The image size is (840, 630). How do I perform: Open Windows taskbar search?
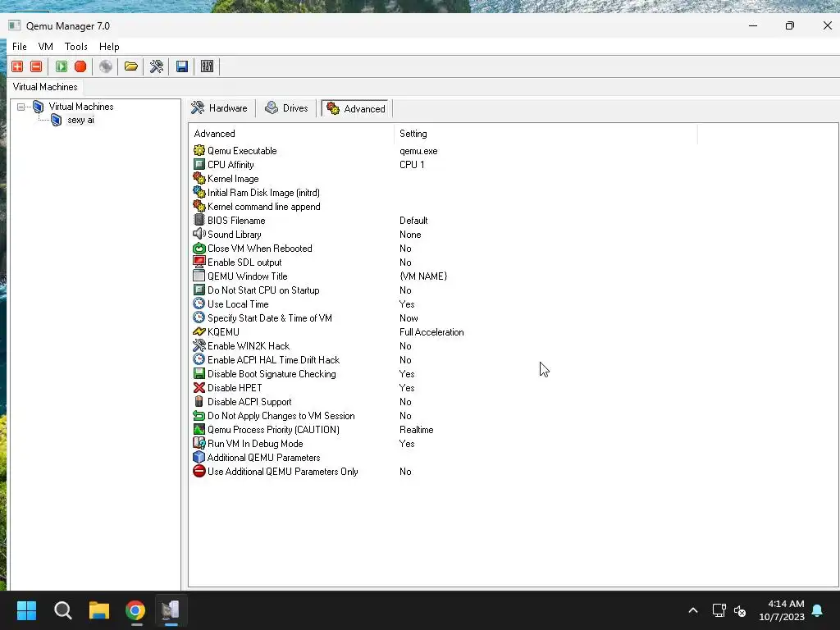(62, 610)
